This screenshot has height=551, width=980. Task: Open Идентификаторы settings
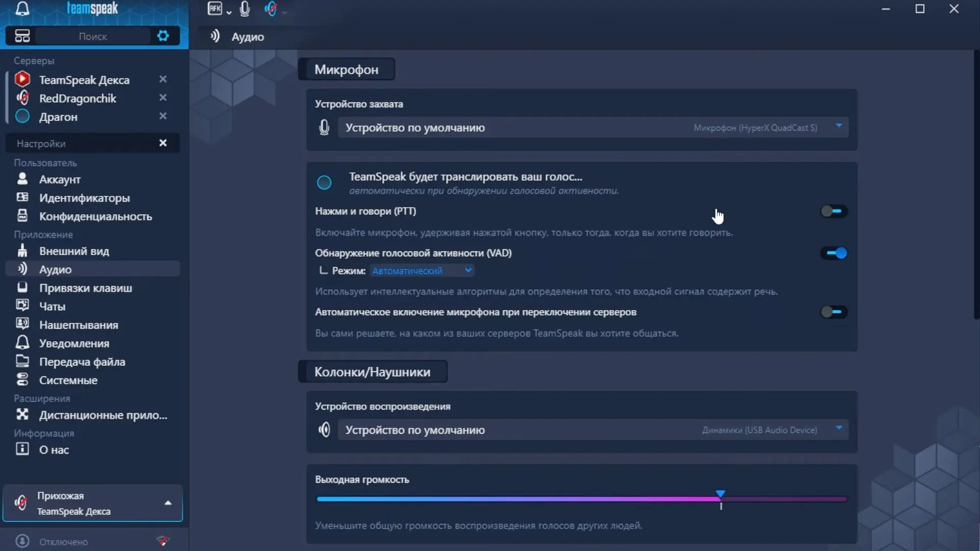pos(93,198)
